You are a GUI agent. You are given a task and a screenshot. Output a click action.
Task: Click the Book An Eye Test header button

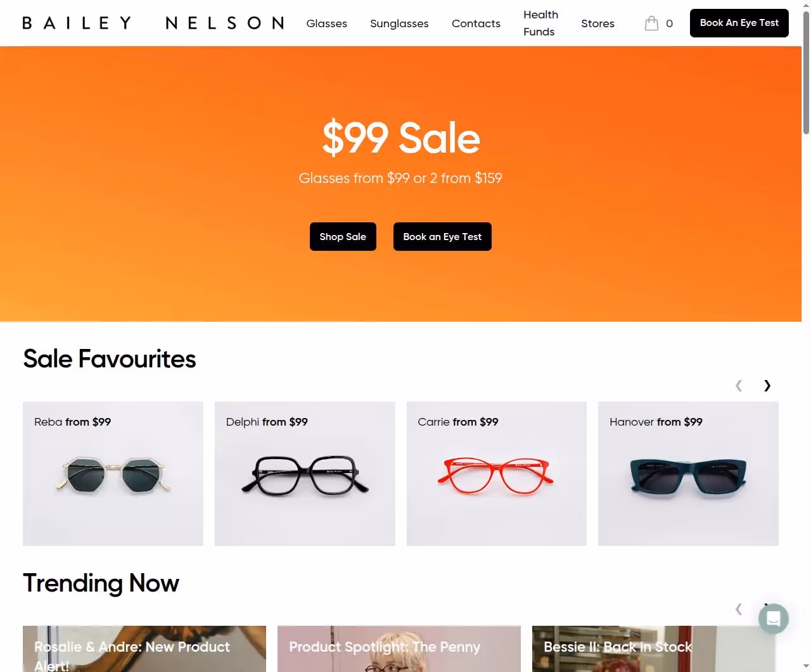click(x=739, y=23)
